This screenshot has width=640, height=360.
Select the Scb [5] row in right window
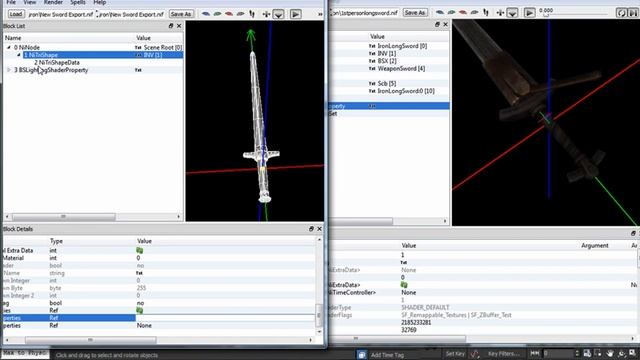(x=389, y=83)
